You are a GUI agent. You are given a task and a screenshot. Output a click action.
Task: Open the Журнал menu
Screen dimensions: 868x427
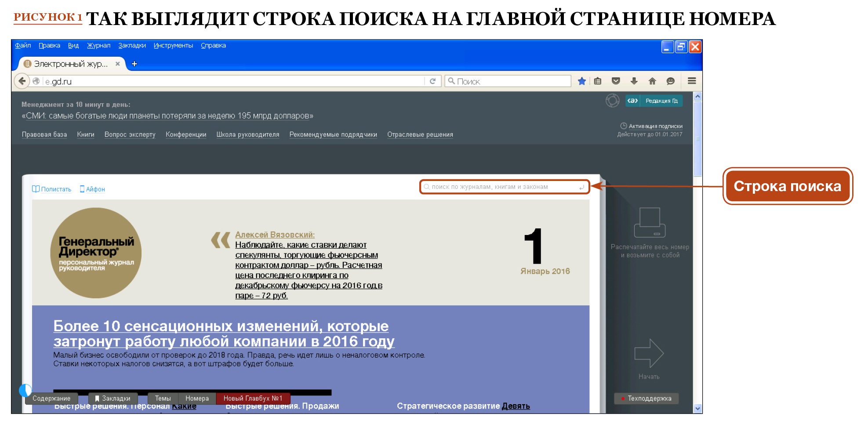[x=98, y=46]
